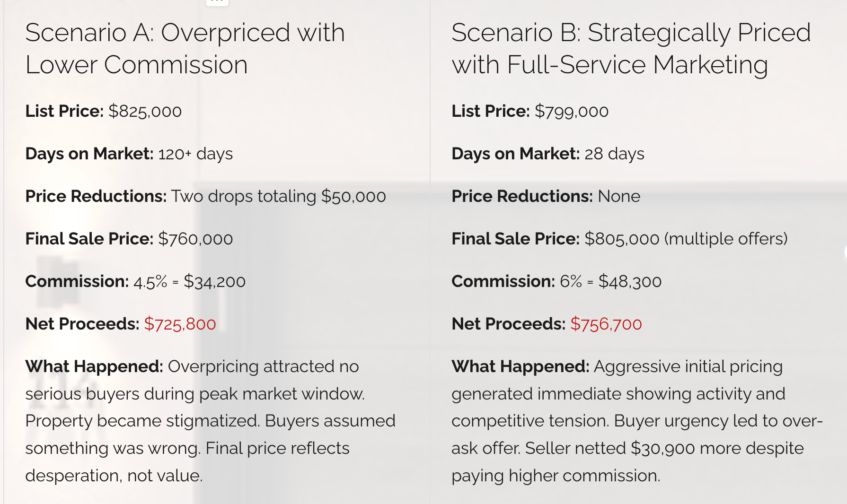Click the Scenario A "What Happened:" label

tap(94, 366)
